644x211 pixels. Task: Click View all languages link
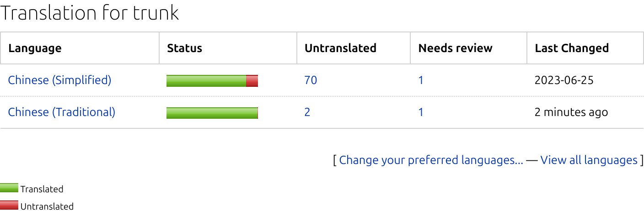[x=589, y=160]
